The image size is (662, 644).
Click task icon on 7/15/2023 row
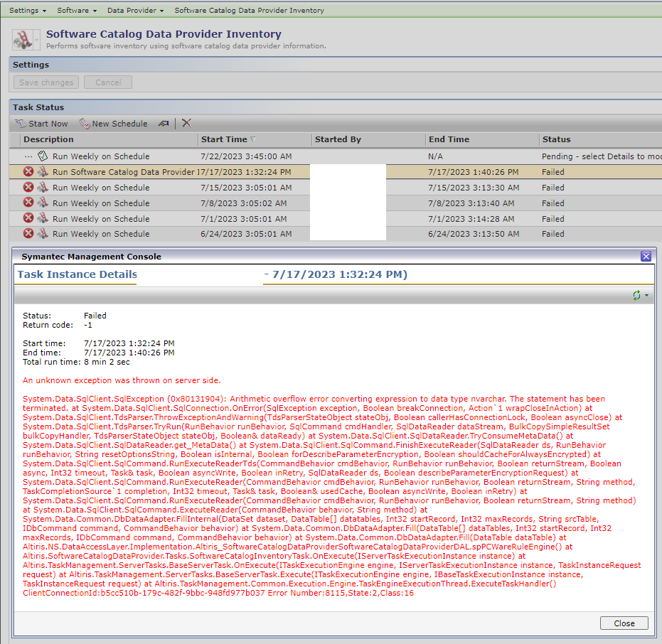43,187
